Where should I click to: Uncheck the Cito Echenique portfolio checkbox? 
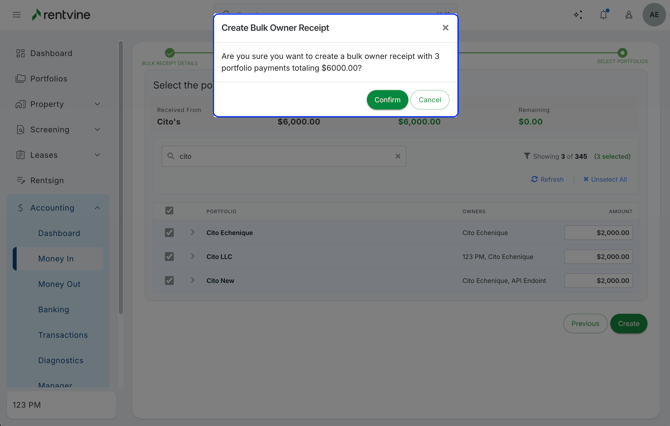[x=169, y=233]
